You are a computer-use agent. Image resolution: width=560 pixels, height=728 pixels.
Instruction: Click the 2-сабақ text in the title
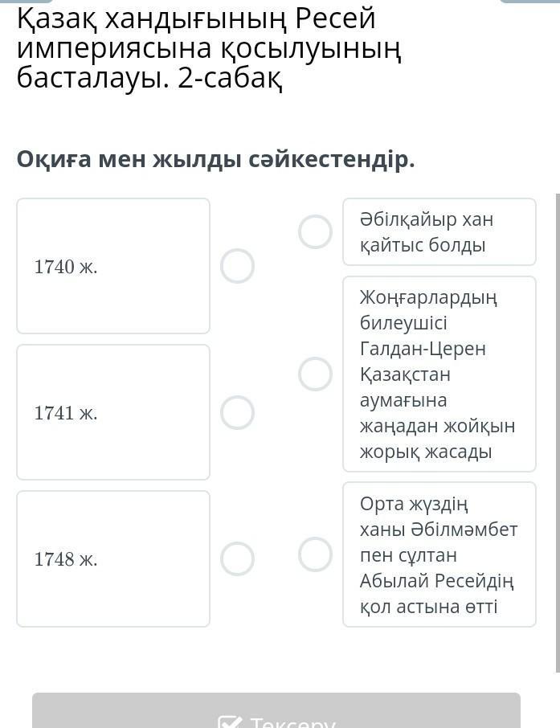tap(230, 78)
